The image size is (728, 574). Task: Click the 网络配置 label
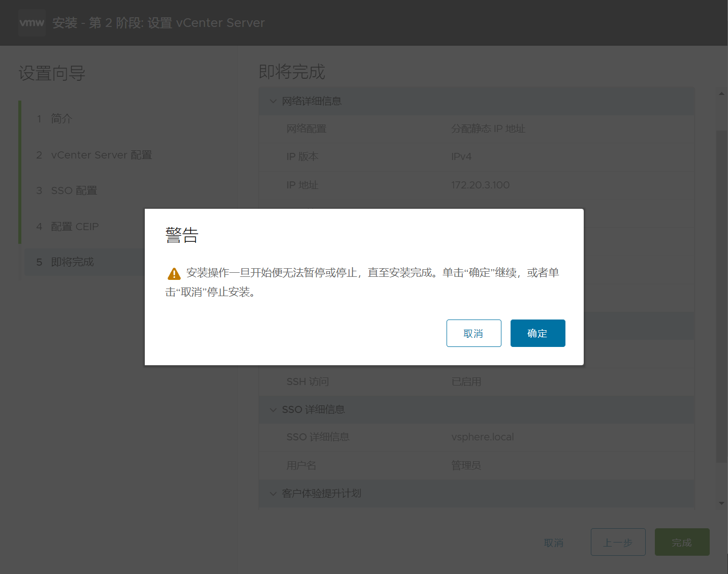coord(306,129)
